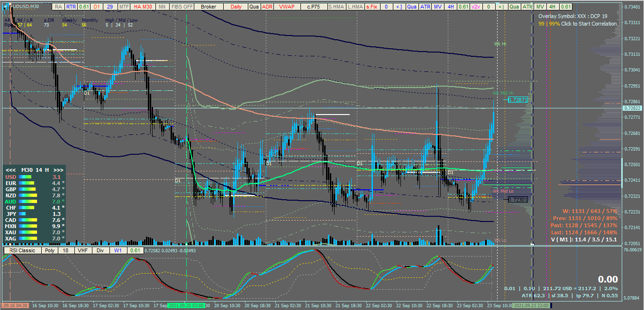
Task: Select the orange D1 timeframe button
Action: [97, 7]
